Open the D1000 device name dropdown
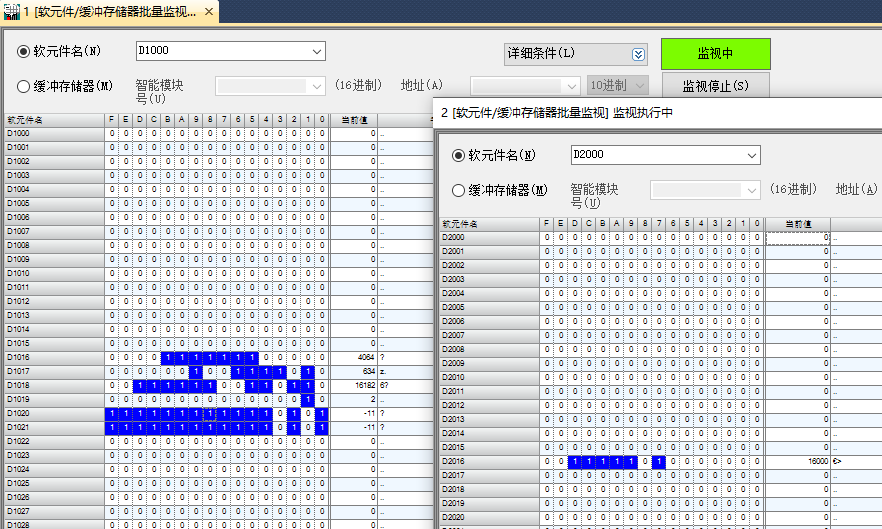 [x=317, y=51]
